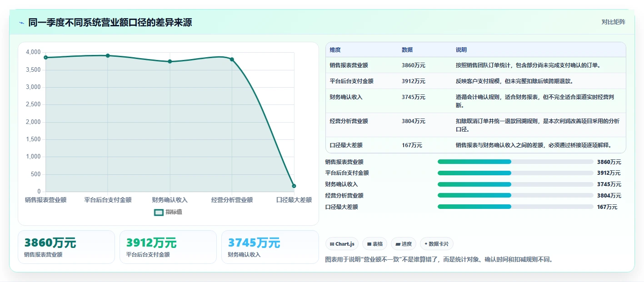Click the 2,000 y-axis label

point(33,122)
